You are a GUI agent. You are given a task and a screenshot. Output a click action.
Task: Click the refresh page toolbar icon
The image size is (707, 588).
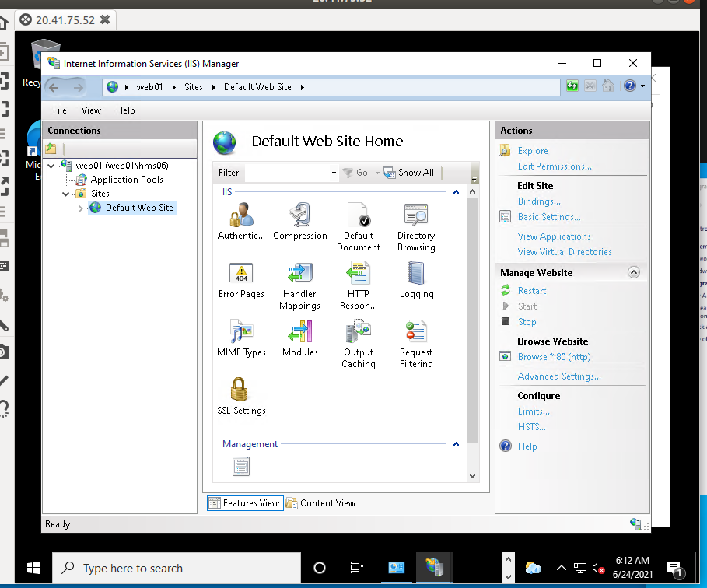(572, 86)
